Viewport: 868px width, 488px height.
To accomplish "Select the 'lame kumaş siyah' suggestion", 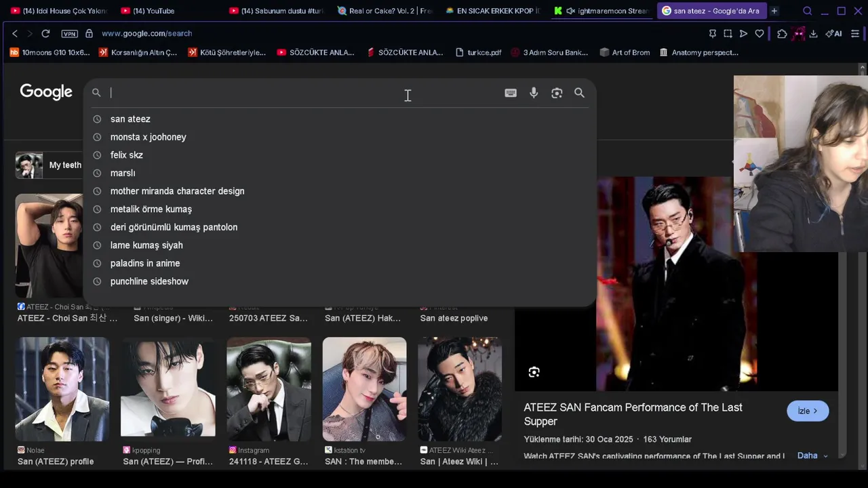I will (x=339, y=245).
